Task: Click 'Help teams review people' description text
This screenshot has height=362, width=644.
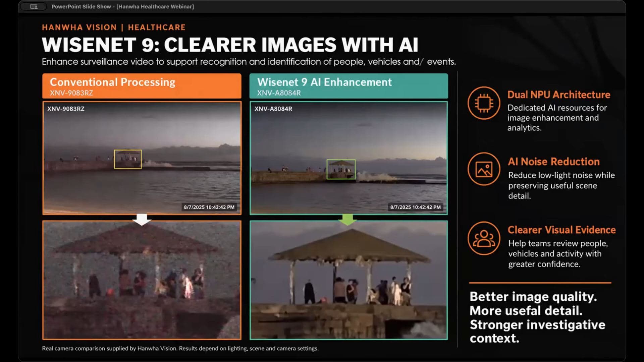Action: click(x=558, y=254)
